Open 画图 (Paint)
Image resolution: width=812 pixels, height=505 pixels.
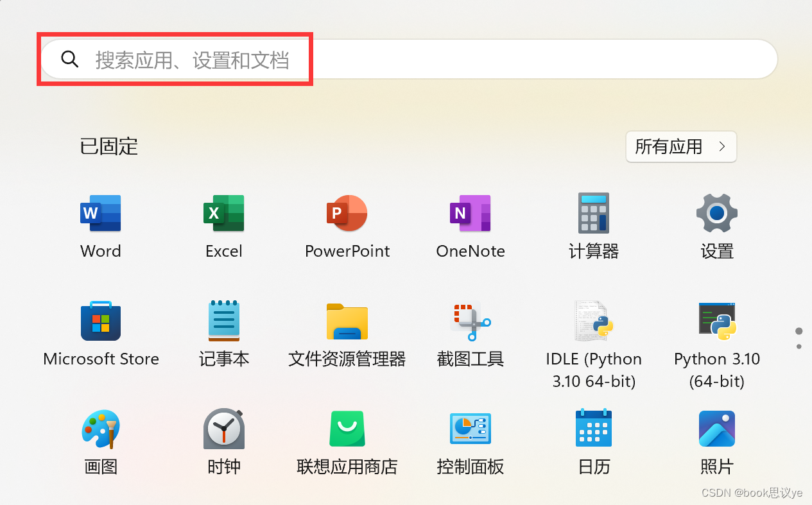(x=100, y=428)
